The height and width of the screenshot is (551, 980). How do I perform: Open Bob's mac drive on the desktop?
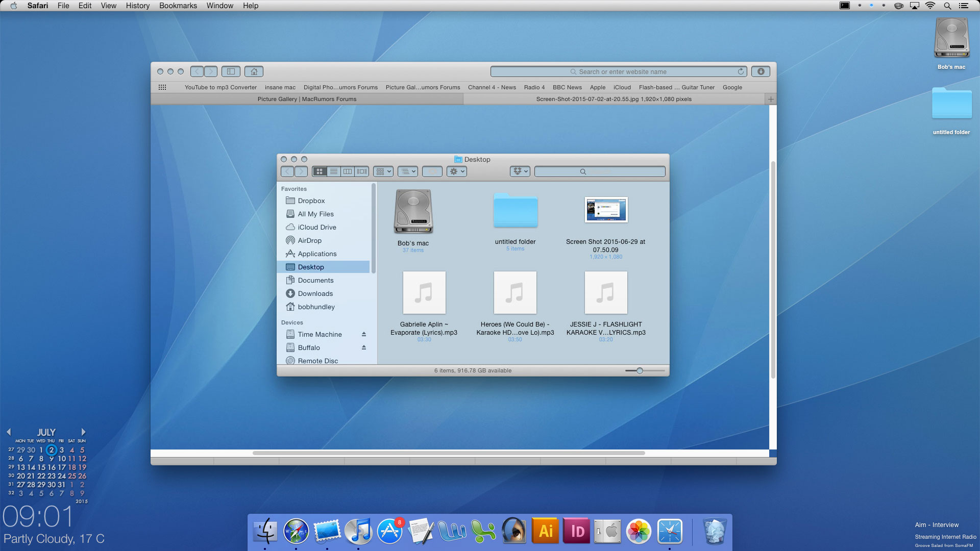point(951,37)
